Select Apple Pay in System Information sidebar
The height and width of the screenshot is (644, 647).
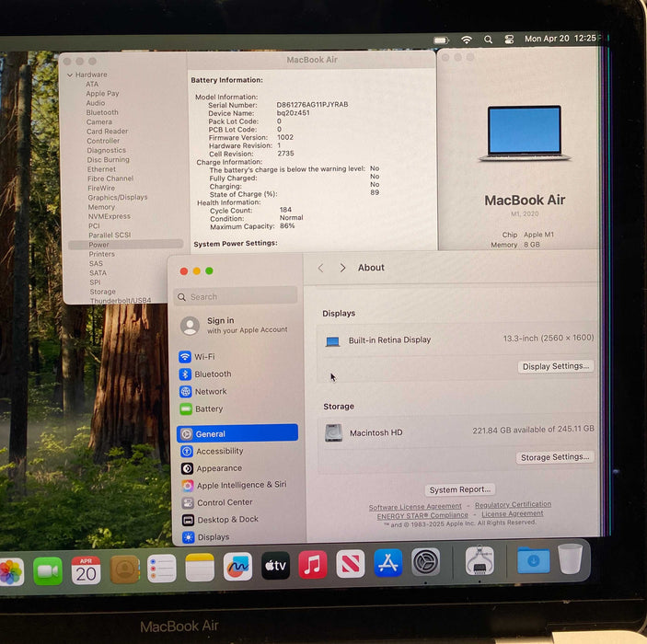point(102,94)
